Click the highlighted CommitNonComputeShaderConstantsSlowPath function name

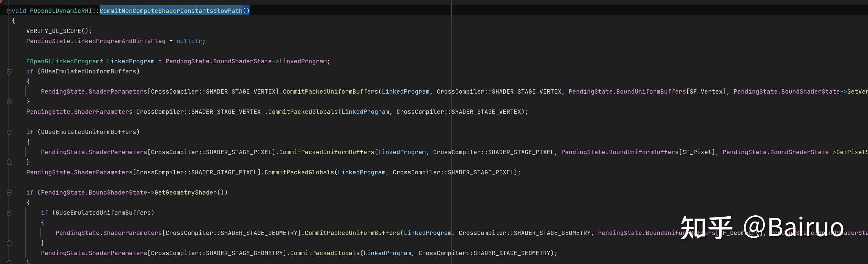pyautogui.click(x=171, y=11)
